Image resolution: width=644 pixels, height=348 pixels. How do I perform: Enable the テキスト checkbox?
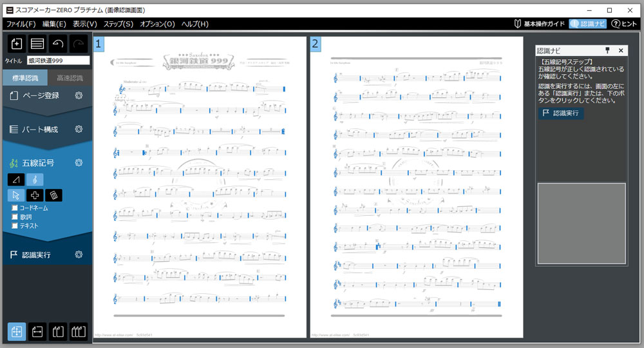(15, 226)
